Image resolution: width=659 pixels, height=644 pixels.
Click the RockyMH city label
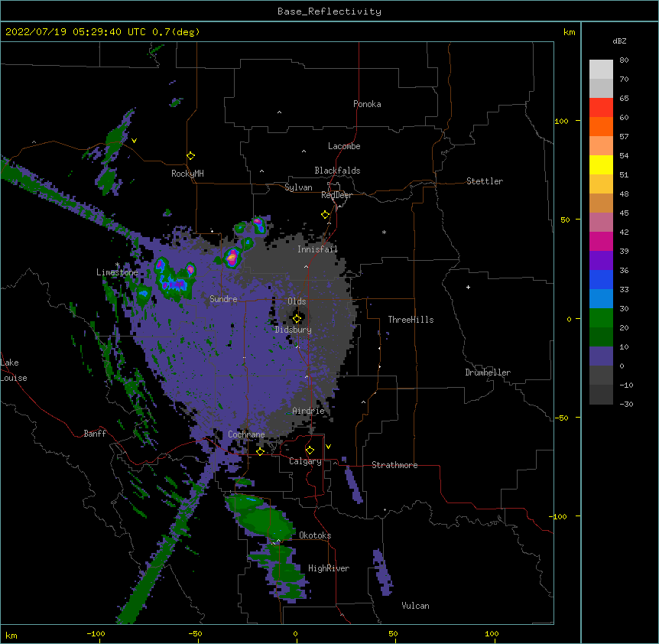(187, 174)
